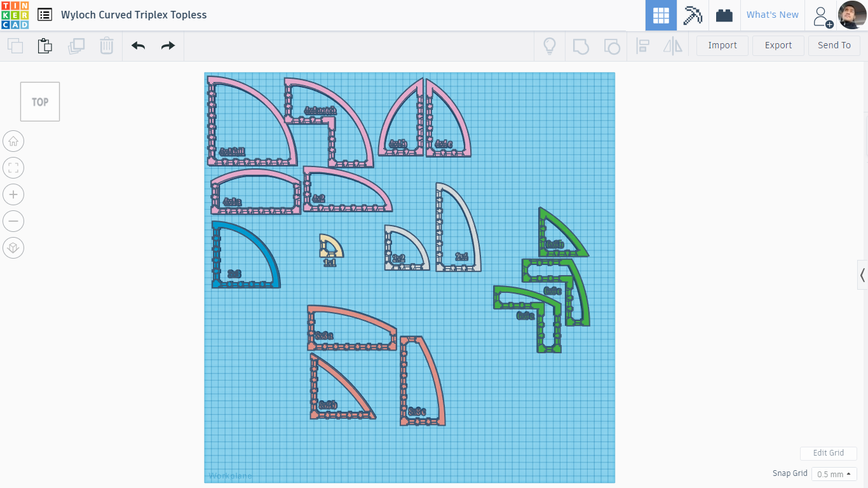Zoom in with the plus button
Image resolution: width=868 pixels, height=488 pixels.
click(x=13, y=194)
